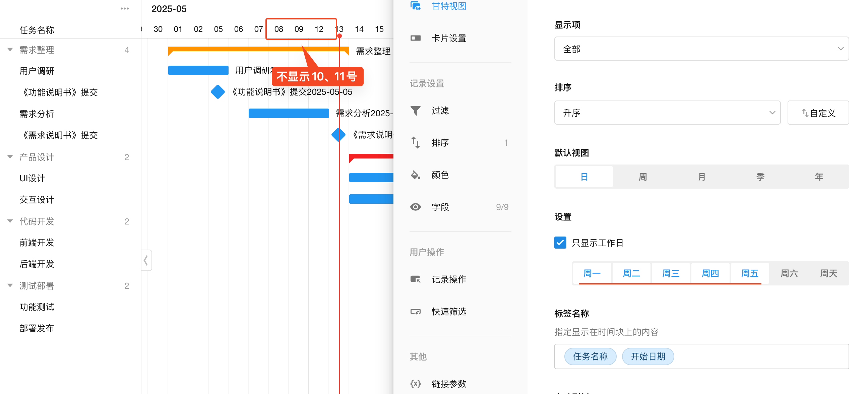This screenshot has width=868, height=394.
Task: Open record operation icon
Action: (415, 279)
